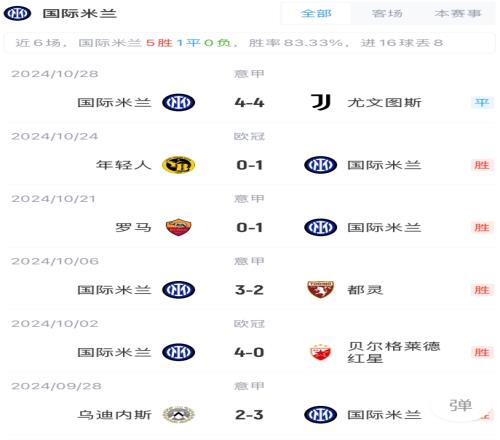Tap the floating 弹 button
This screenshot has height=440, width=500.
pyautogui.click(x=460, y=405)
